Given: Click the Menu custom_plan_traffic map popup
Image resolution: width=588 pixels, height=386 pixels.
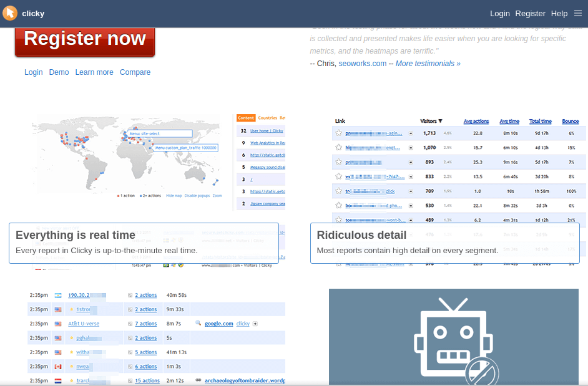Looking at the screenshot, I should pos(185,148).
